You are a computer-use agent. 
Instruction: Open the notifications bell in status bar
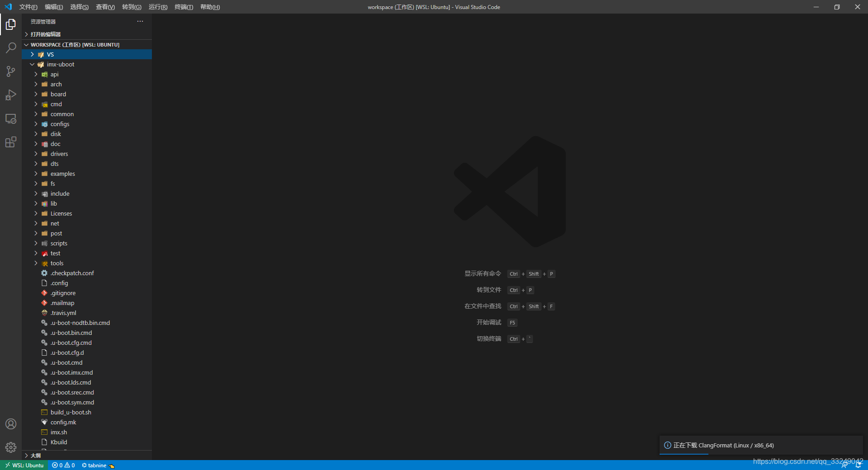pos(858,465)
